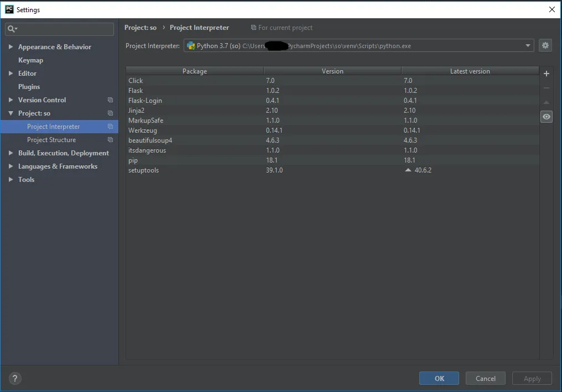Click the 4.6.3 installed version cell
The width and height of the screenshot is (562, 392).
tap(272, 140)
